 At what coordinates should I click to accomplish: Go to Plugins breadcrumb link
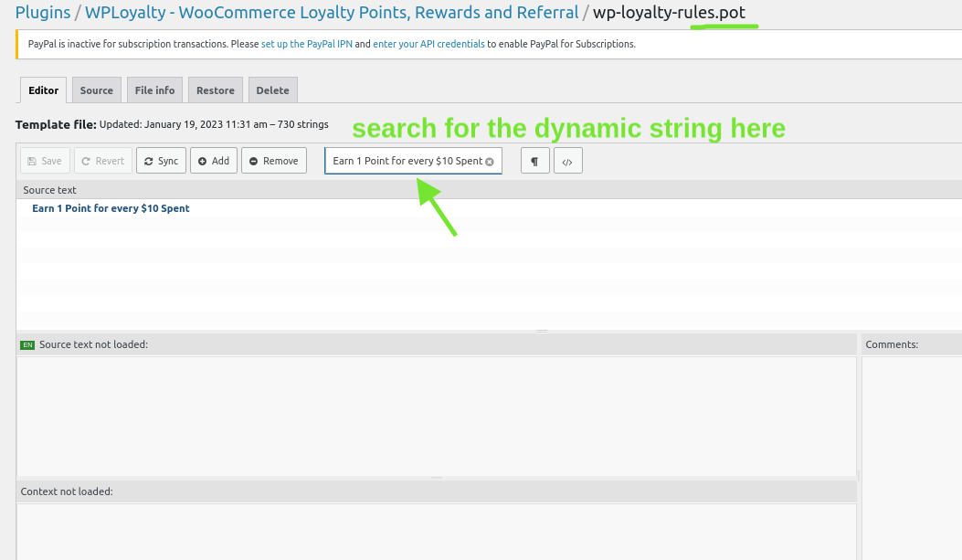43,12
